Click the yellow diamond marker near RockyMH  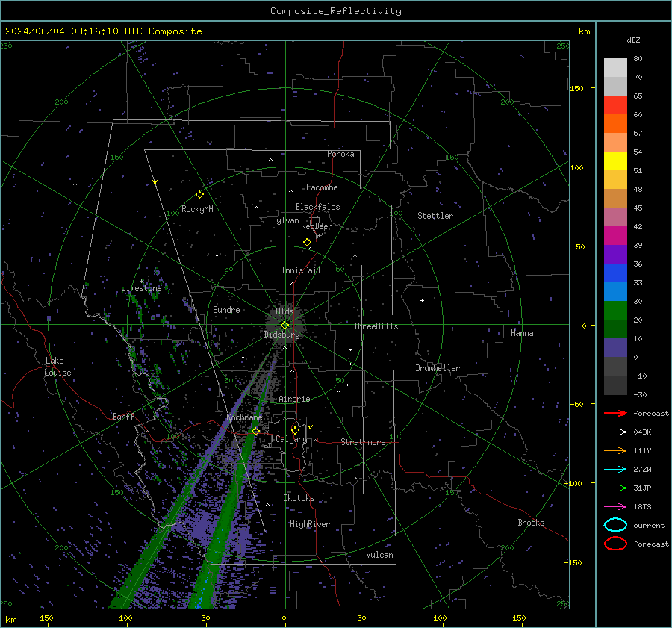(x=199, y=195)
